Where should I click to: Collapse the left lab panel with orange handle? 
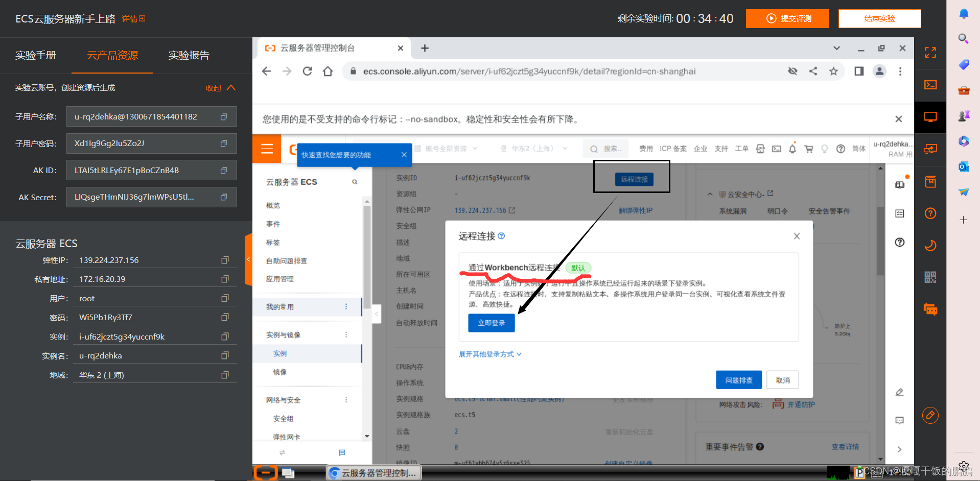pos(248,259)
